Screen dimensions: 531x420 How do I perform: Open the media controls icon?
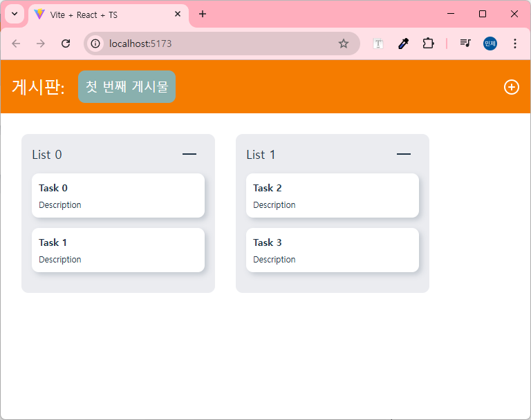point(465,44)
